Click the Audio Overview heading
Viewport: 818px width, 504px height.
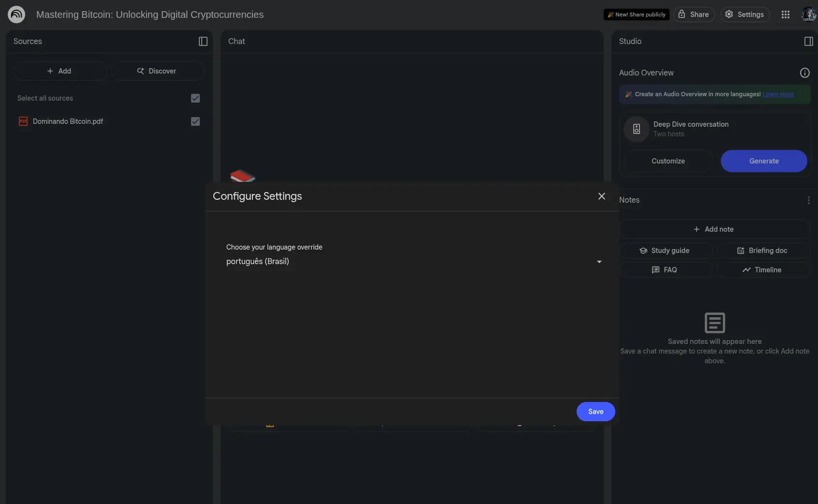(646, 73)
